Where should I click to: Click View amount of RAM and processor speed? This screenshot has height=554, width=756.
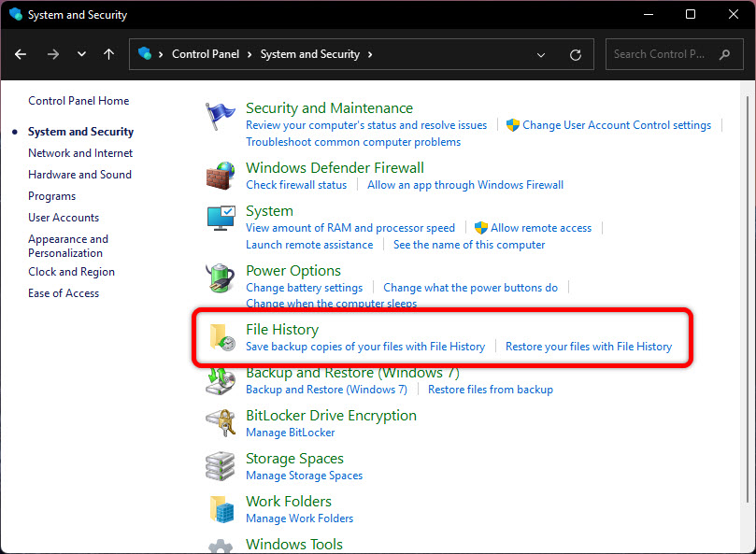(x=350, y=228)
